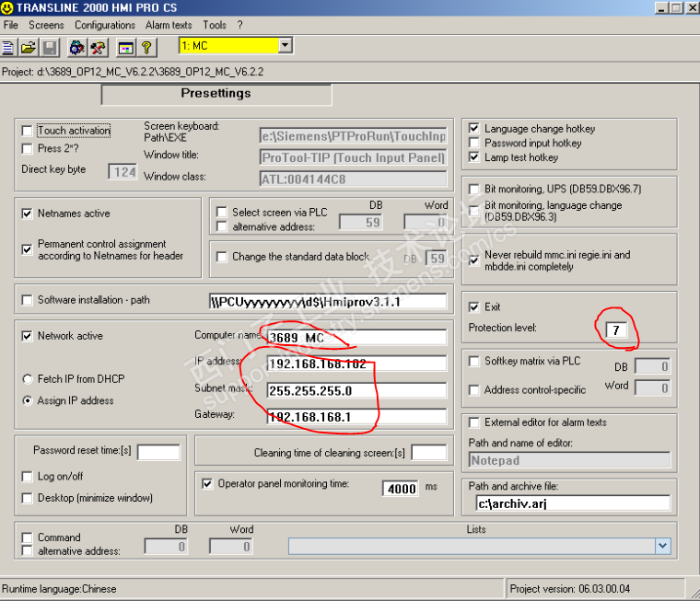This screenshot has height=601, width=700.
Task: Enable Desktop (minimize window) checkbox
Action: tap(28, 498)
